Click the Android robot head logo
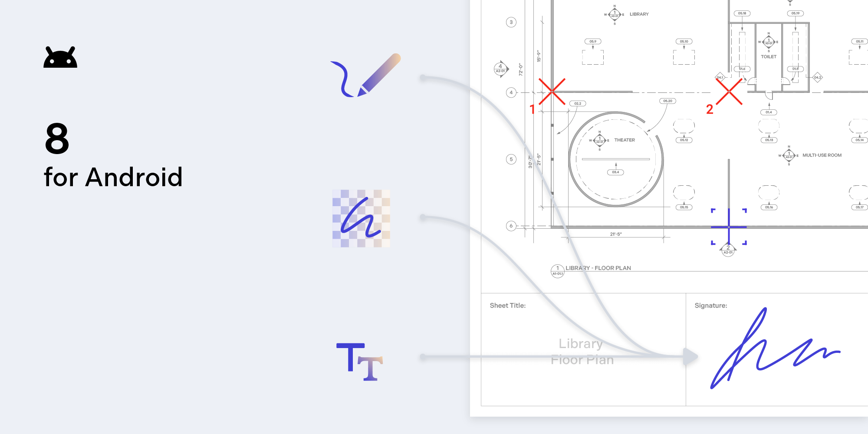This screenshot has width=868, height=434. [60, 57]
